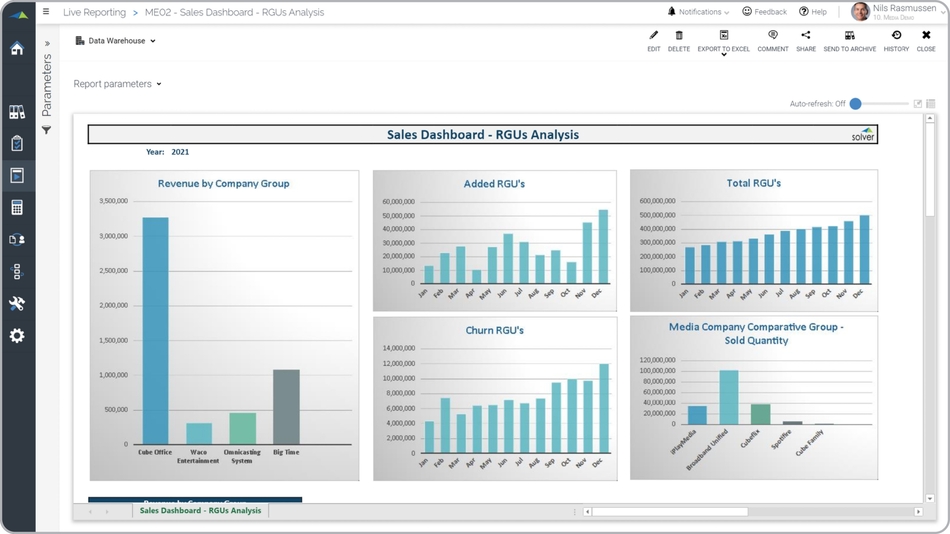Click the Share icon

coord(806,36)
